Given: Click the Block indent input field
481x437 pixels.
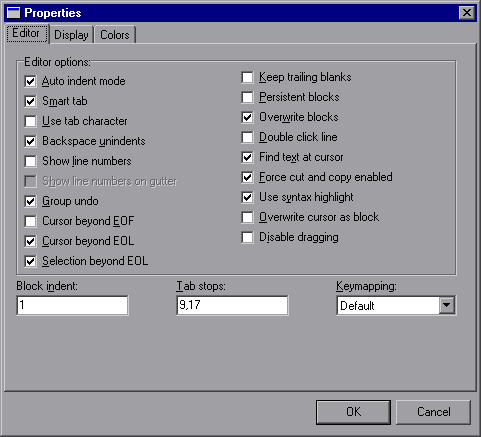Looking at the screenshot, I should click(72, 305).
